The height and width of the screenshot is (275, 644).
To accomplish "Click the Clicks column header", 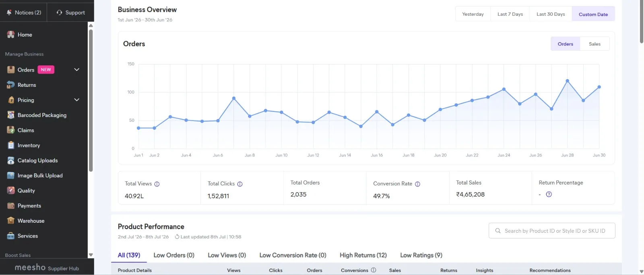I will (x=276, y=270).
